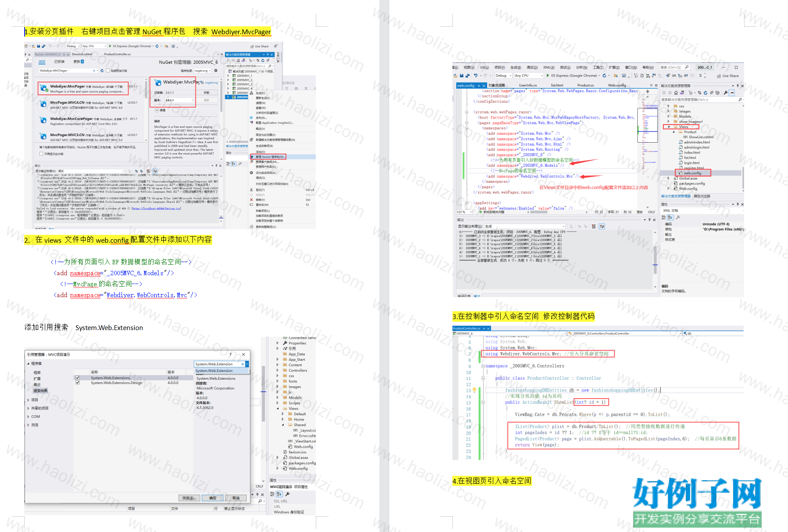Click the 浏览(B)... button in Reference Manager
788x532 pixels.
[190, 498]
